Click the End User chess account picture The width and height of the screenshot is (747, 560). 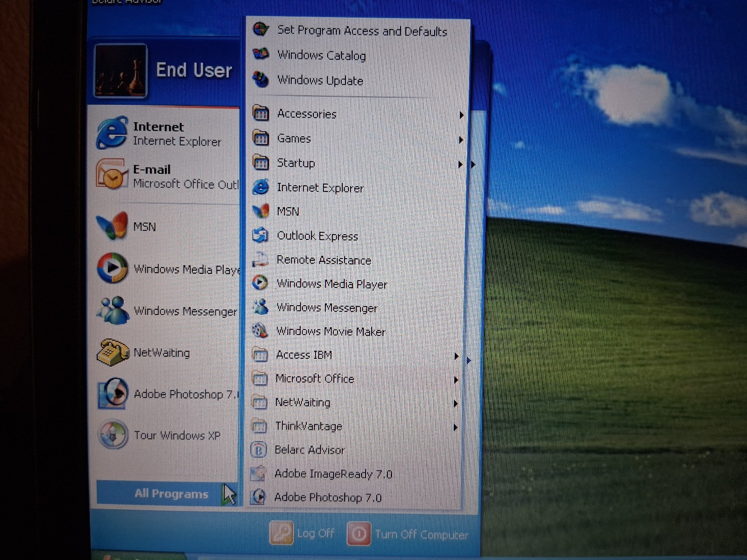(x=121, y=70)
